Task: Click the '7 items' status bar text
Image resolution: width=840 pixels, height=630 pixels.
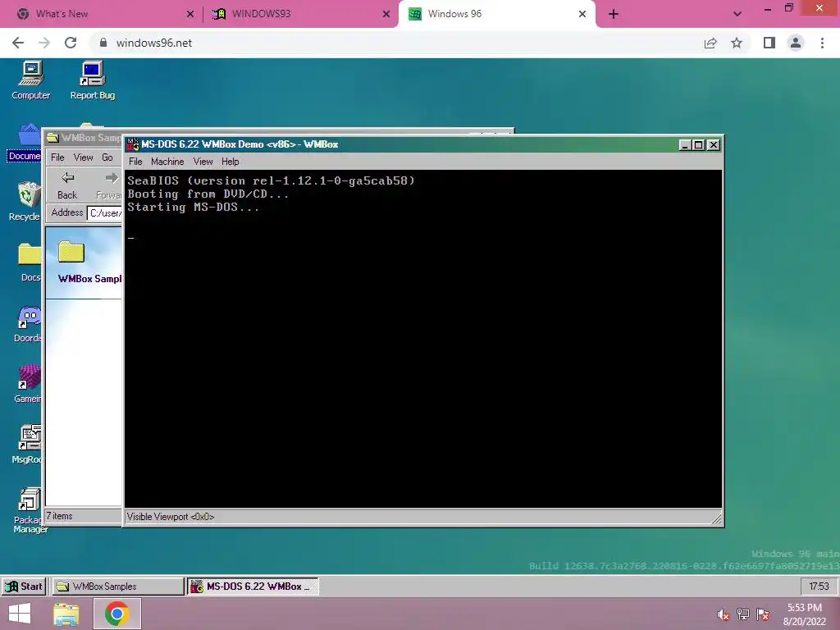Action: pyautogui.click(x=59, y=516)
